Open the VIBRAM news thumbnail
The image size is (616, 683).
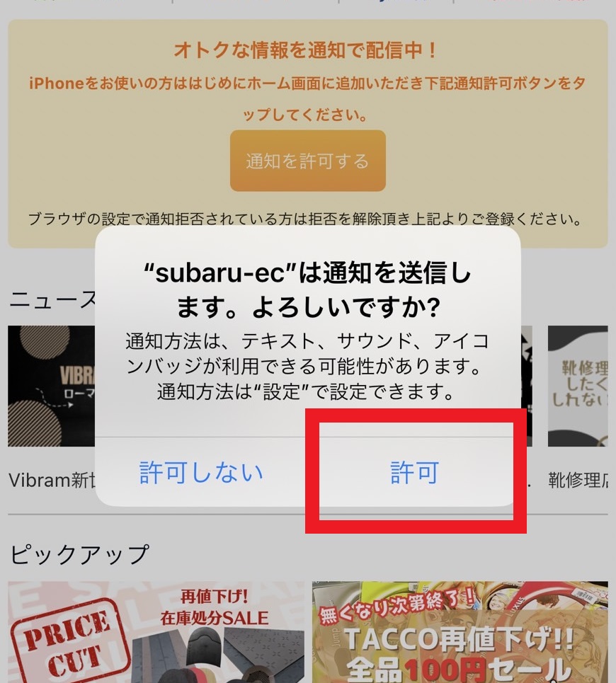pos(52,386)
